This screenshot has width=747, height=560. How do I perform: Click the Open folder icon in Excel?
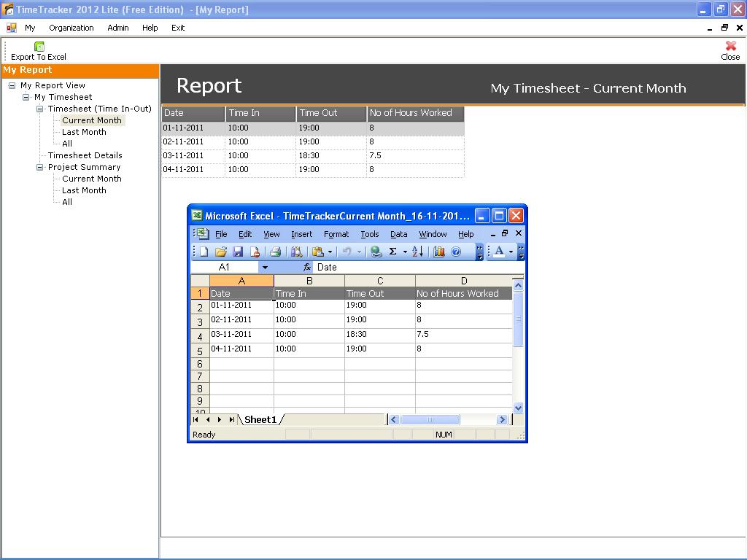click(220, 252)
